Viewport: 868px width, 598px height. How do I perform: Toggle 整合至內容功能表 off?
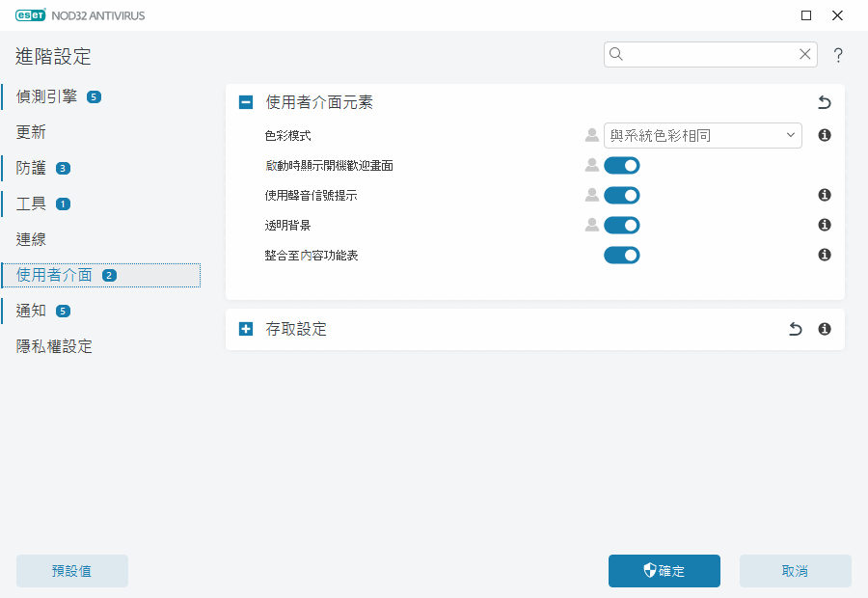621,255
